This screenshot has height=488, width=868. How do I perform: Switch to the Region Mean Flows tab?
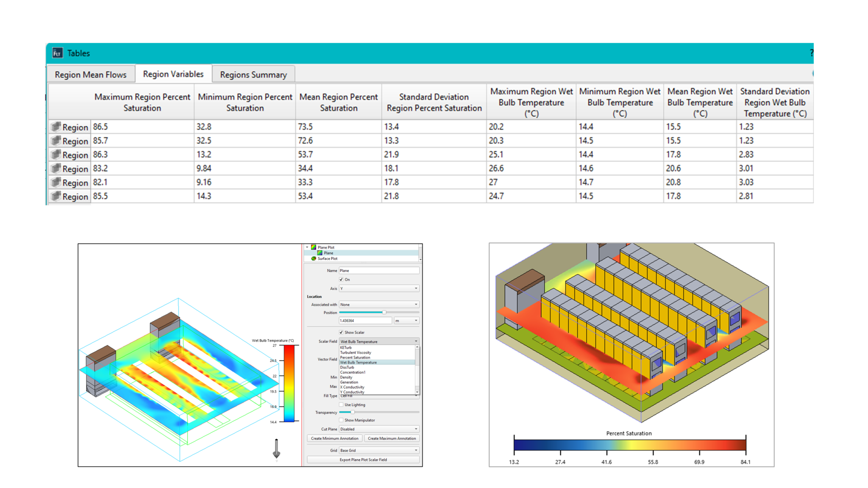click(90, 75)
